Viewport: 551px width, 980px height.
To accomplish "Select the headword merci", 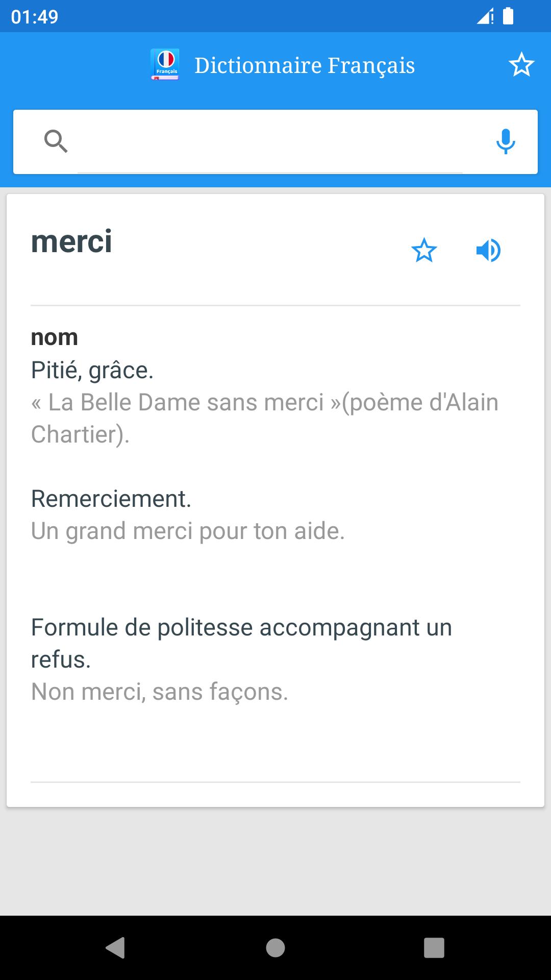I will coord(71,241).
